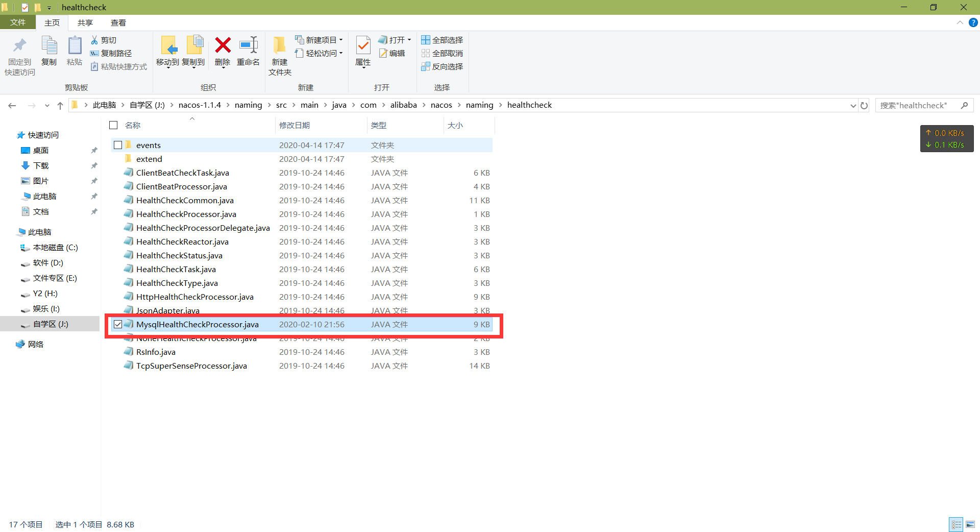
Task: Click Invert selection in ribbon
Action: click(442, 66)
